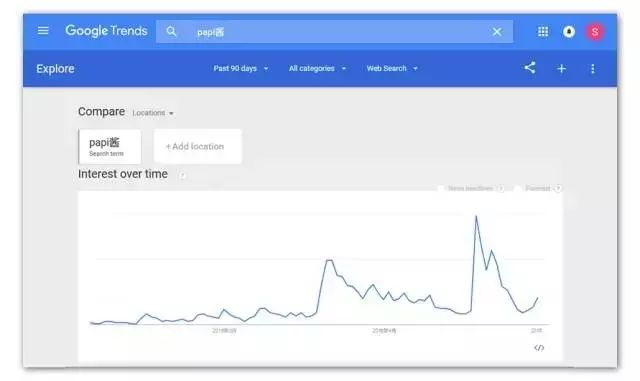The height and width of the screenshot is (381, 640).
Task: Open the notifications bell
Action: [x=569, y=31]
